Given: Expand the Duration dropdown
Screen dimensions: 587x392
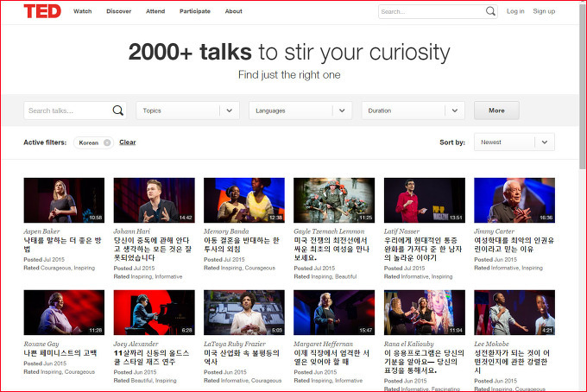Looking at the screenshot, I should [x=413, y=111].
